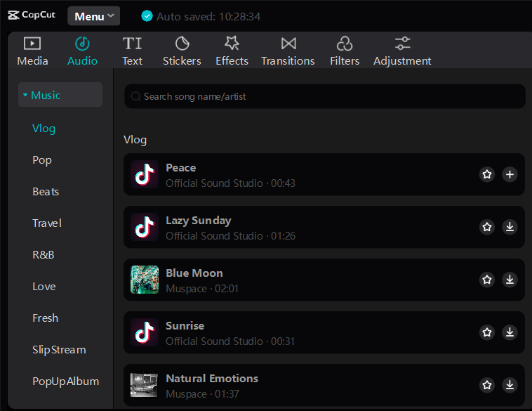Open the Adjustment panel
532x411 pixels.
[402, 51]
